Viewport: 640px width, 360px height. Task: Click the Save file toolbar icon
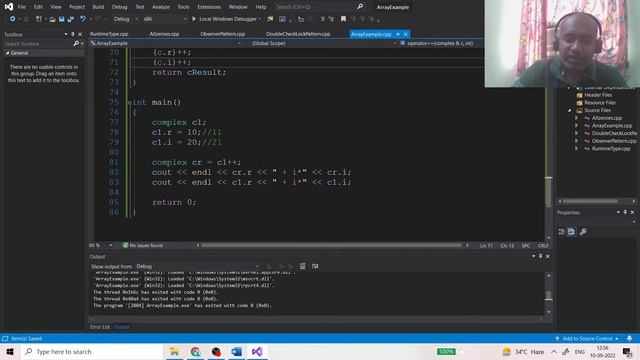[62, 19]
